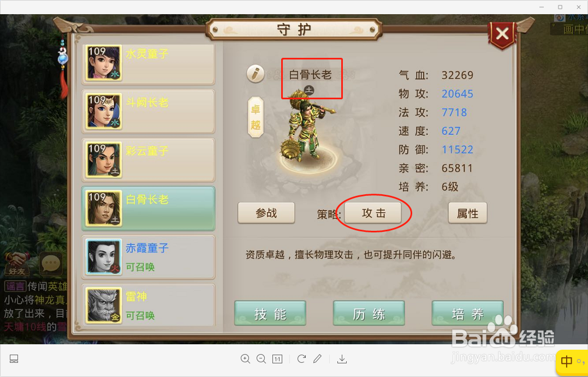
Task: Click the pencil rename icon beside 白骨长老
Action: [256, 74]
